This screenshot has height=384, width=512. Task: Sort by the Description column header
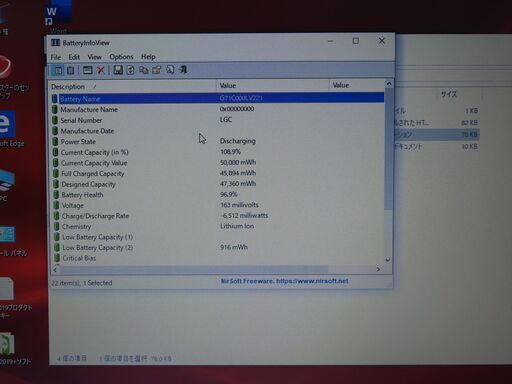click(x=133, y=86)
